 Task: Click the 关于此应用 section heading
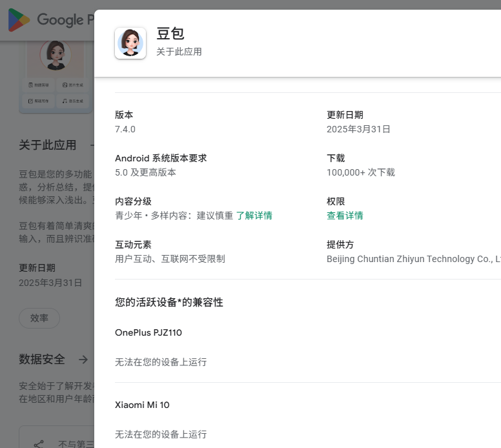[48, 145]
